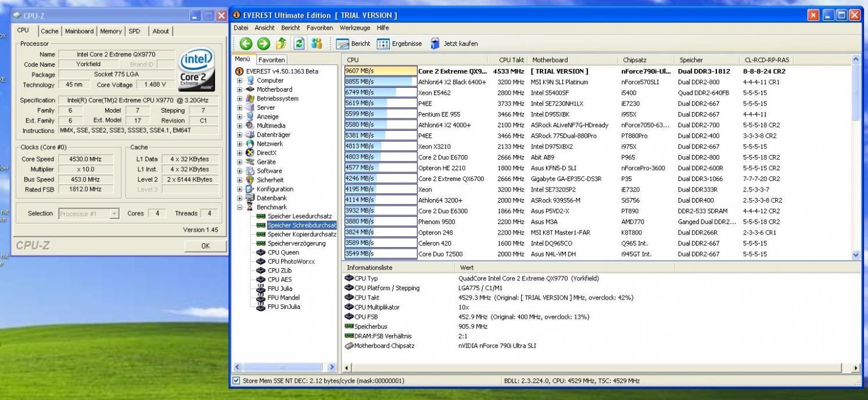Select Anzeige display node
This screenshot has width=868, height=400.
[267, 117]
